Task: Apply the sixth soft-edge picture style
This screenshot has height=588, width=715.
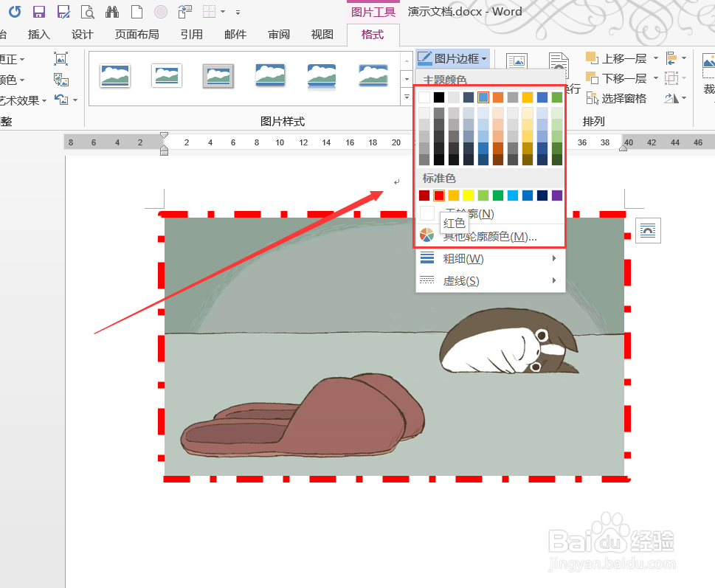Action: tap(373, 76)
